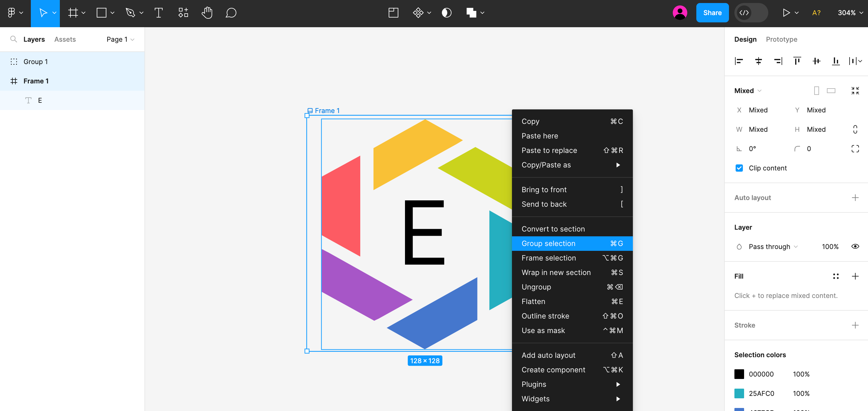Add auto layout with the plus button
Image resolution: width=868 pixels, height=411 pixels.
click(855, 197)
